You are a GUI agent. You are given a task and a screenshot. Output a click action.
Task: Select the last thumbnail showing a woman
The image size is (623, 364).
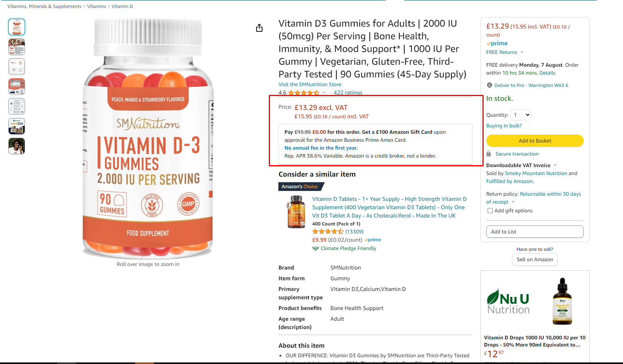tap(17, 146)
